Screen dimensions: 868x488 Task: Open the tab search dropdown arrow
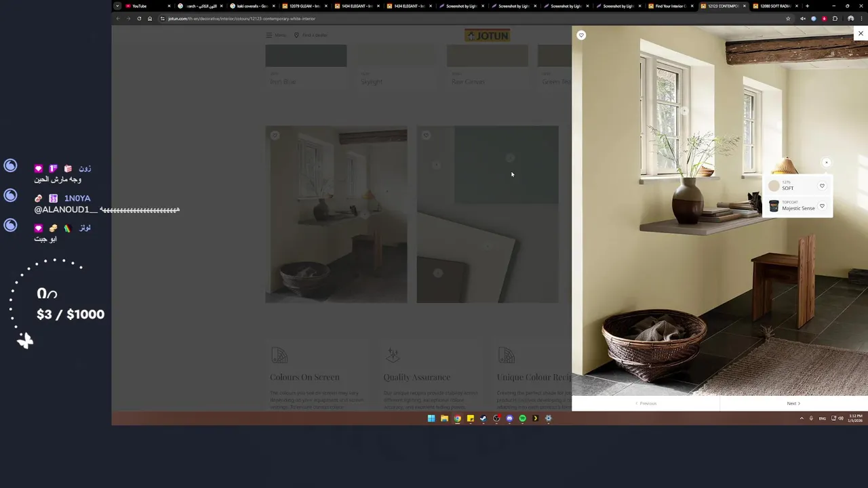117,6
